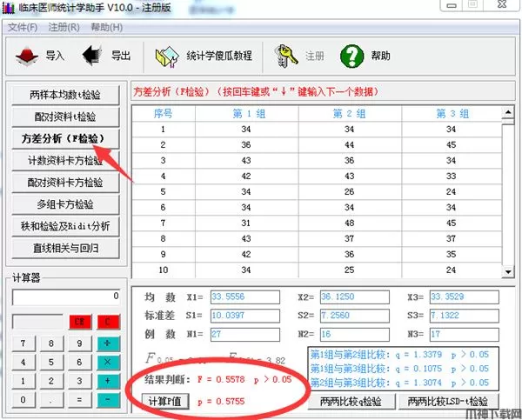The height and width of the screenshot is (420, 522).
Task: Click calculator digit 9
Action: click(80, 343)
